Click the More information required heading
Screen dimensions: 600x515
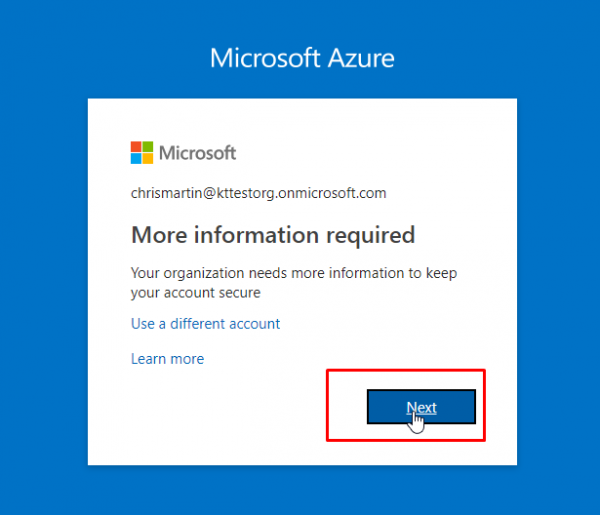pos(273,235)
